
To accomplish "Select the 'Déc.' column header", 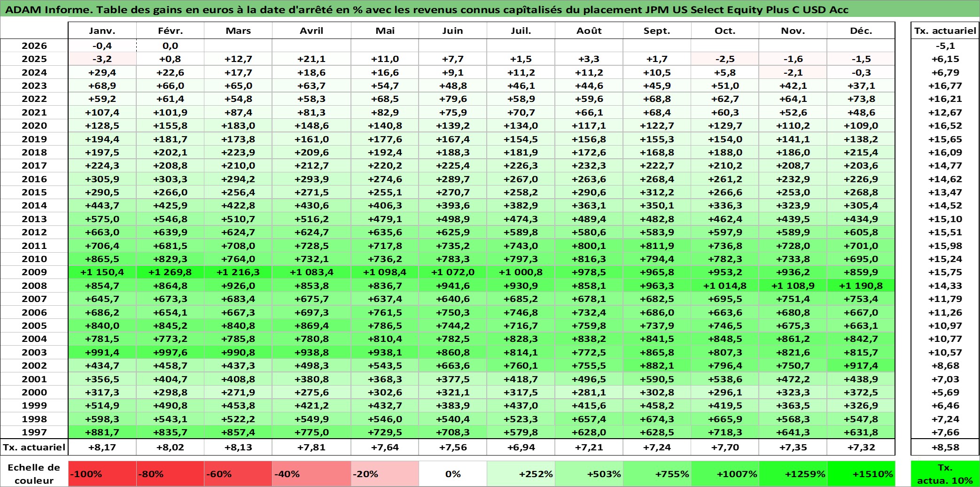I will [x=861, y=31].
